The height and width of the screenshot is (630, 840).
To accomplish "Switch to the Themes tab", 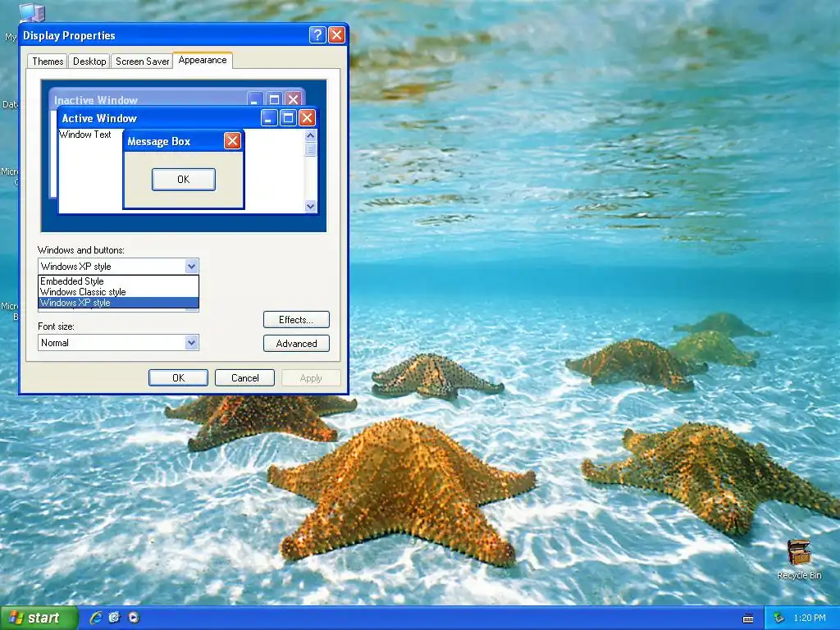I will (48, 61).
